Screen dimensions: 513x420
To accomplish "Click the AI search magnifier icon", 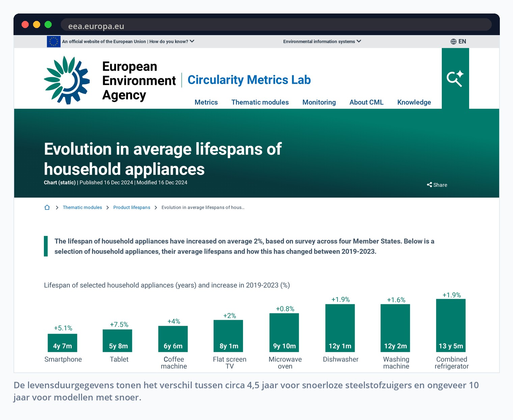I will pos(455,79).
